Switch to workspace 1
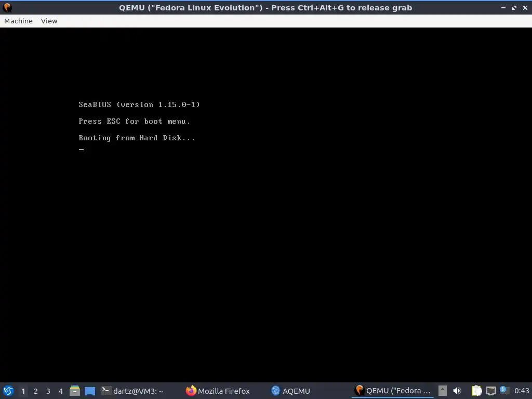Viewport: 532px width, 399px height. click(x=23, y=391)
